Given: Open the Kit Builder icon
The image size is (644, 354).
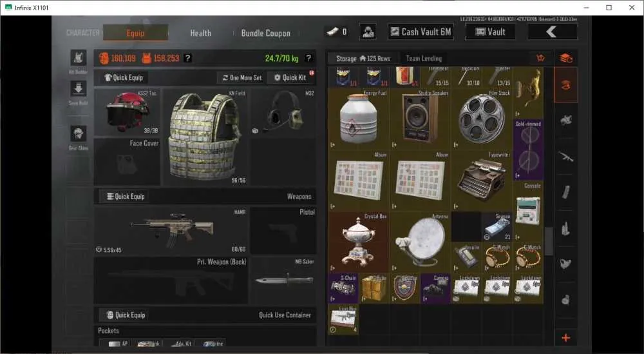Looking at the screenshot, I should click(x=78, y=58).
